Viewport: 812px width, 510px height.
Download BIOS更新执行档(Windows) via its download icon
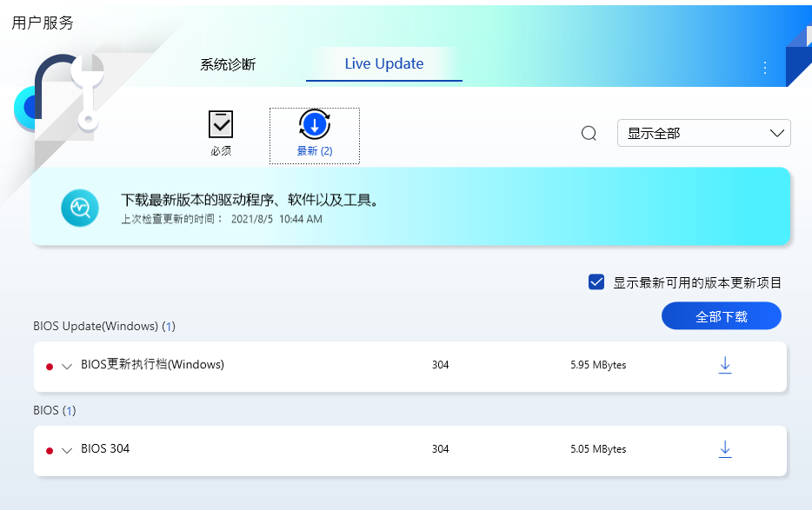(x=725, y=365)
